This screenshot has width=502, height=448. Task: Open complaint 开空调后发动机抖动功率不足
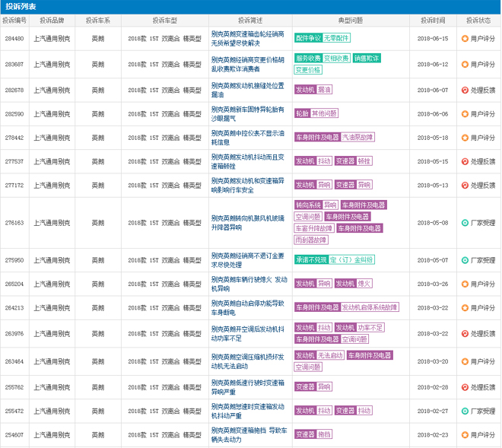[x=247, y=334]
